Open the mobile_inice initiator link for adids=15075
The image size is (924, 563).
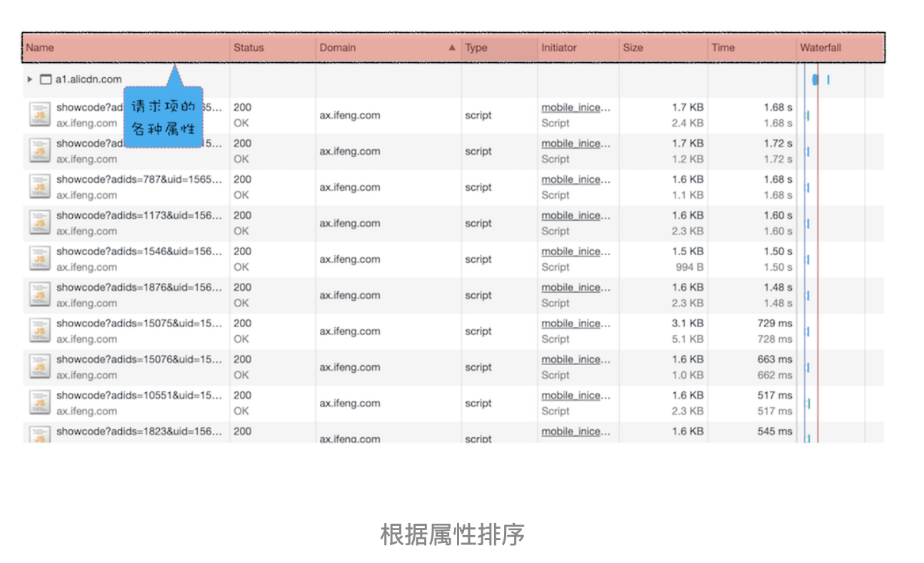click(x=576, y=324)
